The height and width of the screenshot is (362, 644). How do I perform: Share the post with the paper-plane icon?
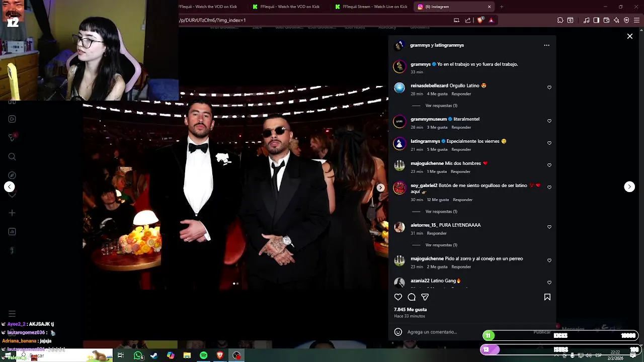pyautogui.click(x=425, y=297)
